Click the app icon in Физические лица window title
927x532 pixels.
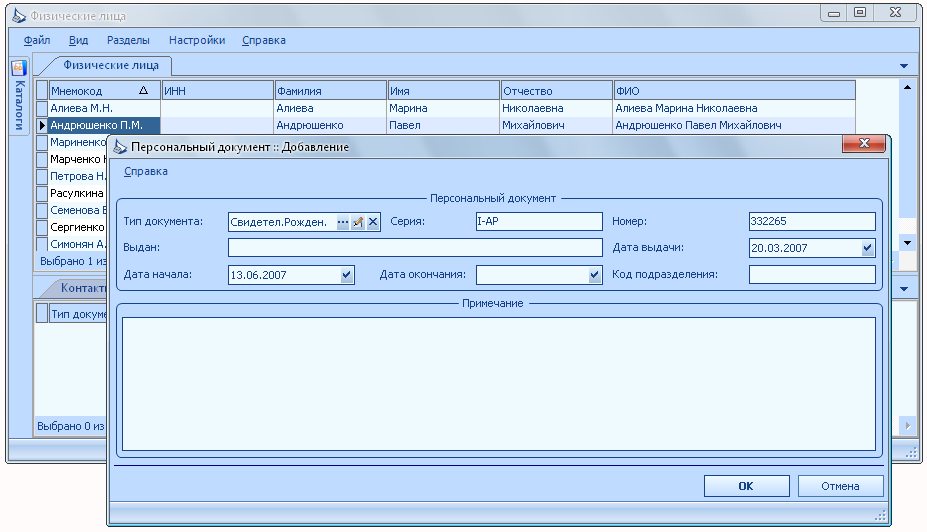pyautogui.click(x=20, y=16)
